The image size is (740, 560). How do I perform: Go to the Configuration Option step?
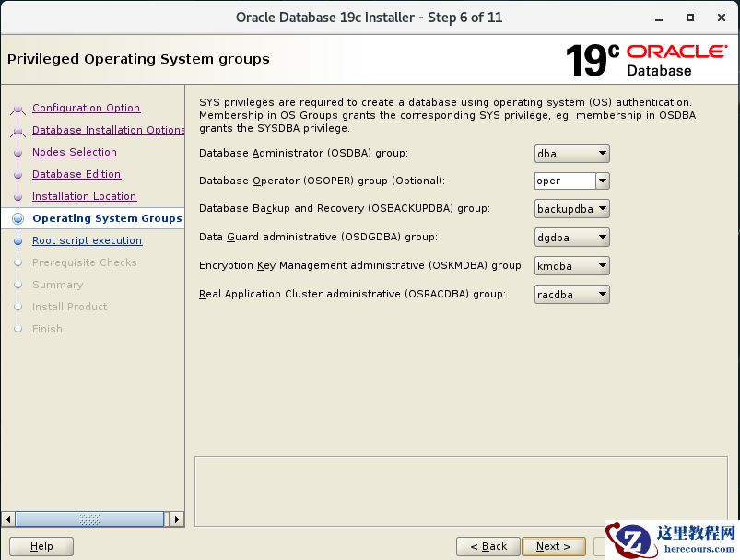click(x=86, y=108)
